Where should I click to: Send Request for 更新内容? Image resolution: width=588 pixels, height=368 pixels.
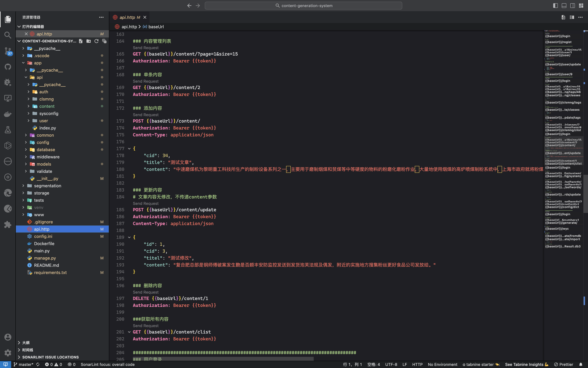click(x=146, y=204)
